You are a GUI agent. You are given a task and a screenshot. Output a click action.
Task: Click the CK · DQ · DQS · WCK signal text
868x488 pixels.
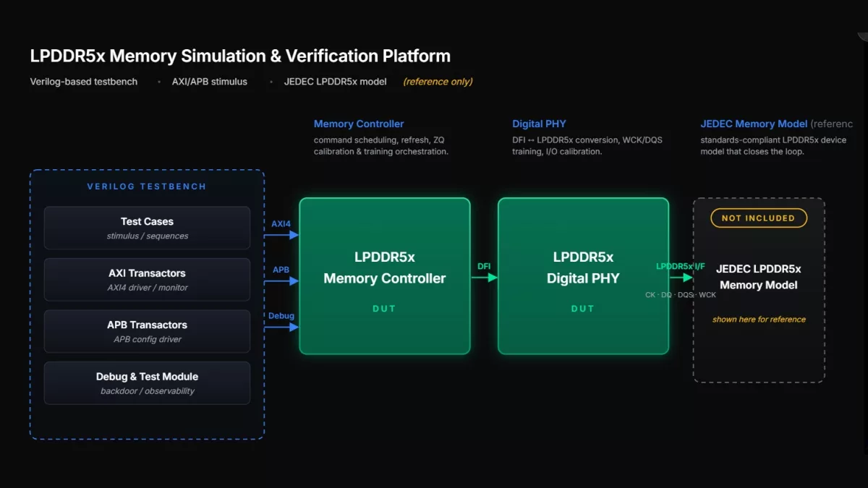click(681, 295)
